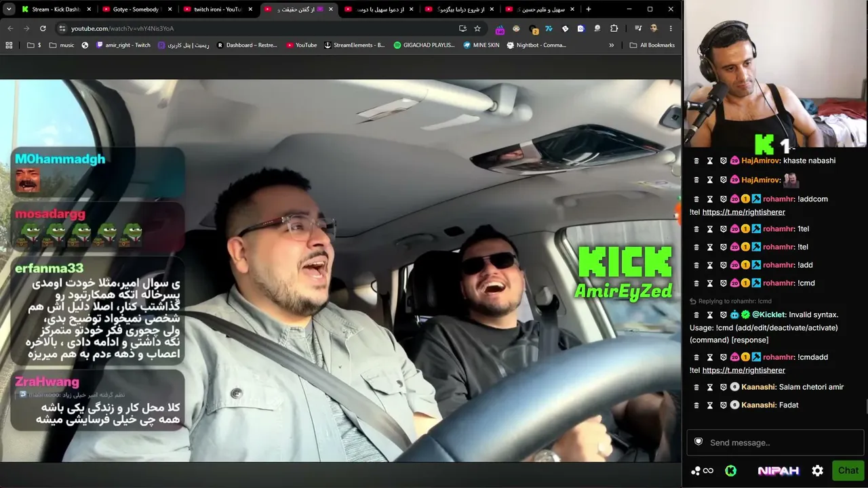Open Kaanashi's profile from 'Salam chetori amir'
This screenshot has height=488, width=868.
pos(757,387)
